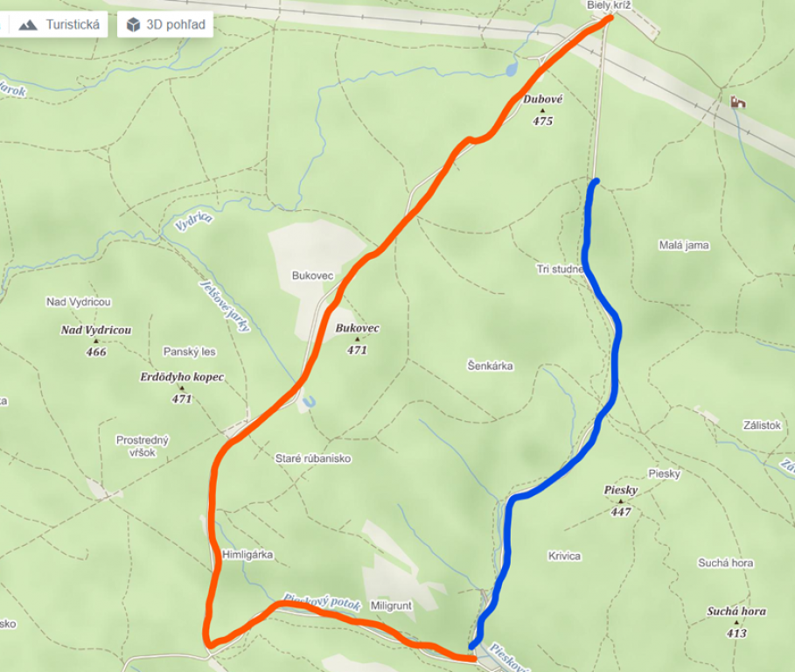Select the Erdödyho kopec 471 peak marker
Screen dimensions: 795x672
coord(182,388)
